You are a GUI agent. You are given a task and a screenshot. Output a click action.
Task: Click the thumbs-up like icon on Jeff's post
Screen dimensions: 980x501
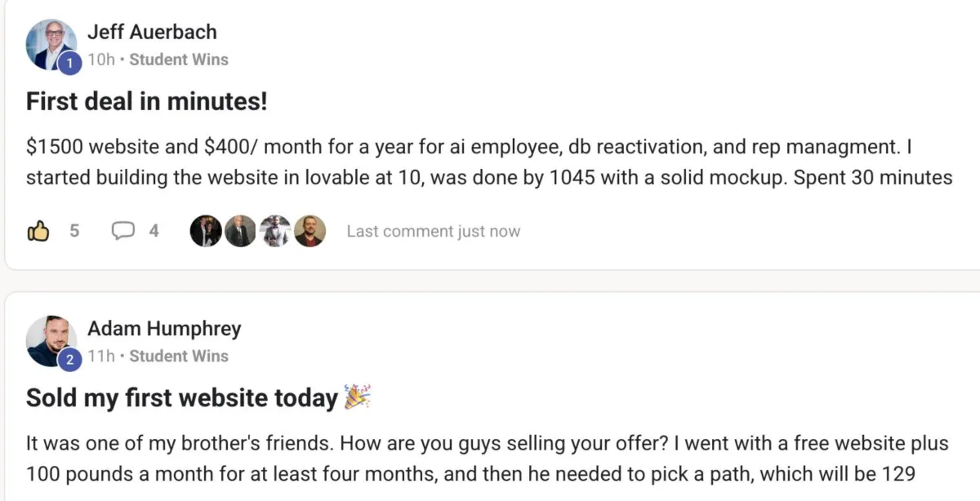(x=38, y=231)
